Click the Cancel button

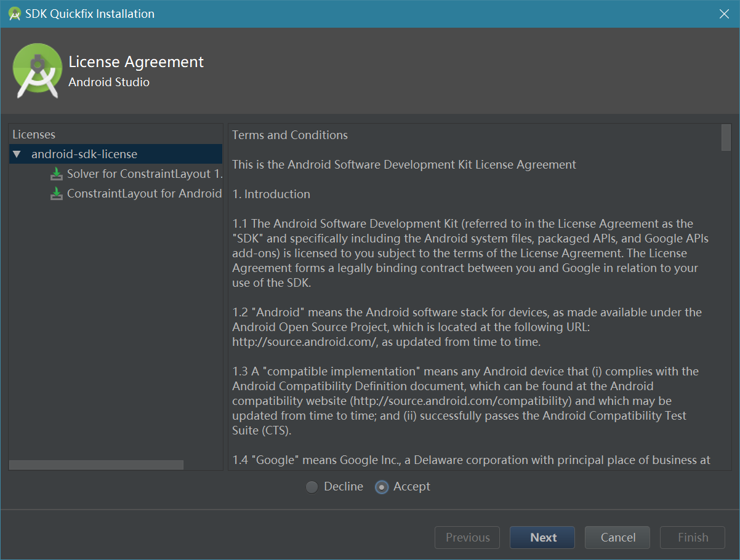pos(617,537)
